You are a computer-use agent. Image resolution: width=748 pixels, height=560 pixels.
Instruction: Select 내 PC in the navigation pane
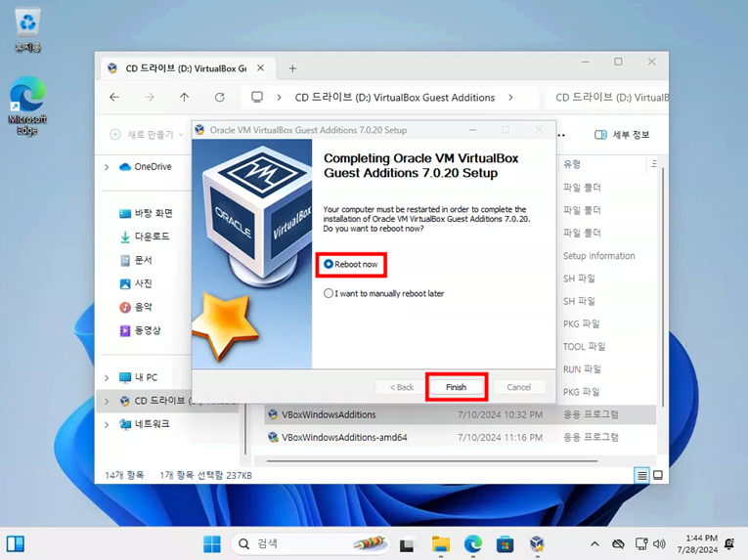pyautogui.click(x=138, y=377)
